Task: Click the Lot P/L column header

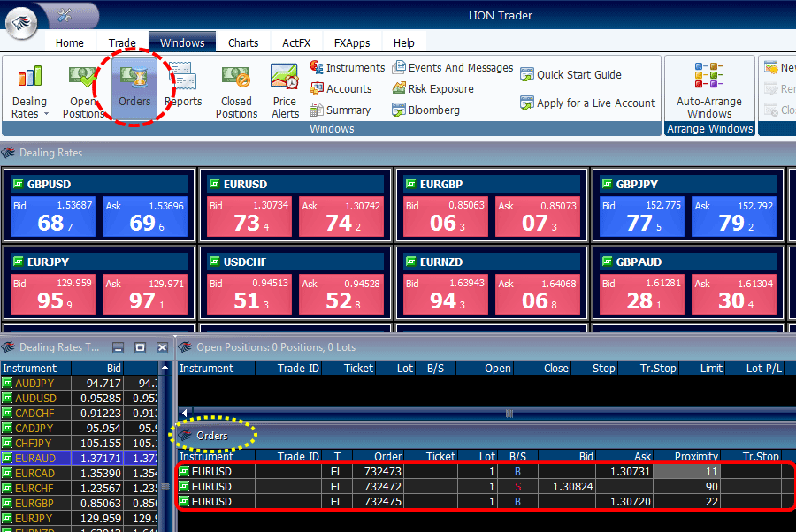Action: click(757, 369)
